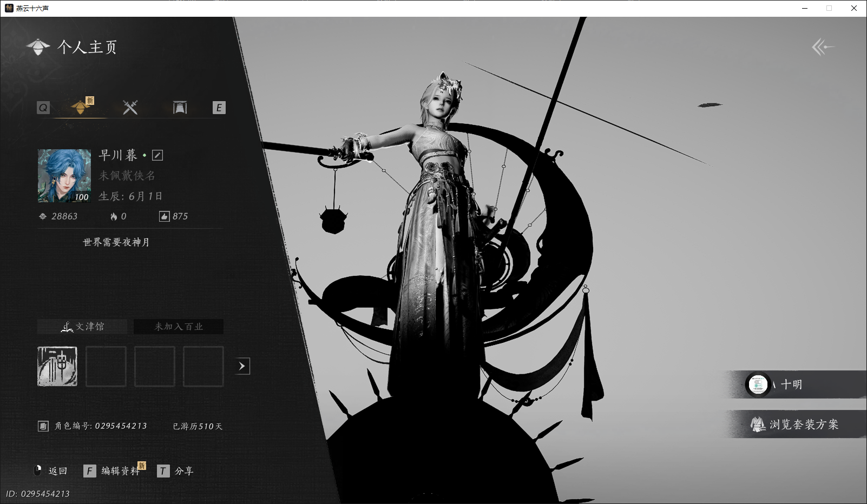Select the fourth empty badge slot
Screen dimensions: 867x504
[203, 367]
